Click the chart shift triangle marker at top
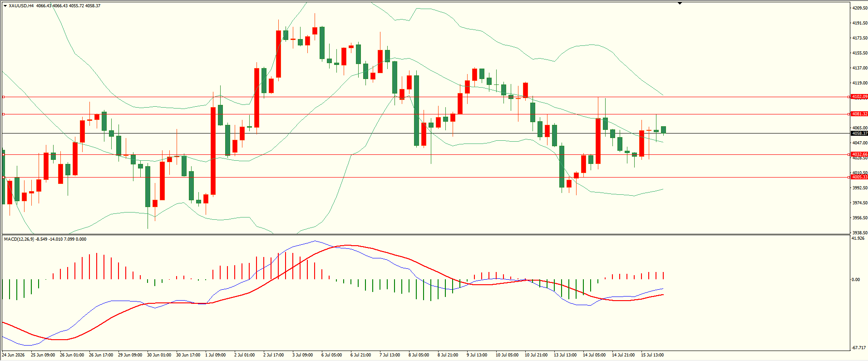 [680, 3]
